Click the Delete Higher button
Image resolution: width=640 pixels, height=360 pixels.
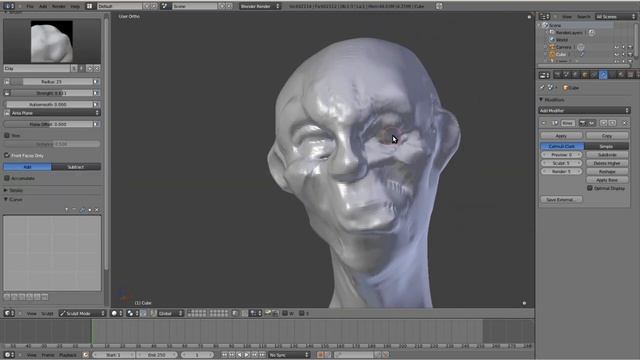(x=607, y=163)
